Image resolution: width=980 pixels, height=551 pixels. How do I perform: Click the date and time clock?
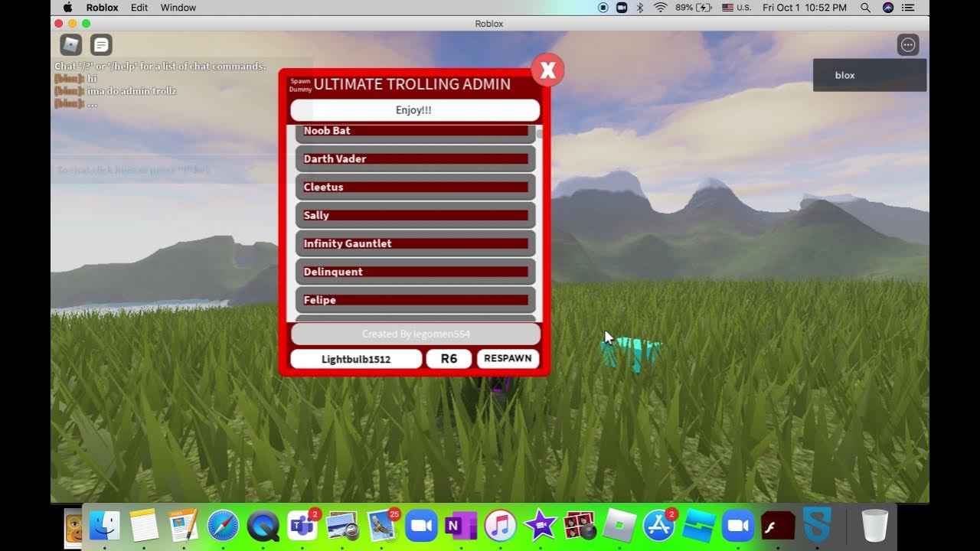click(805, 8)
